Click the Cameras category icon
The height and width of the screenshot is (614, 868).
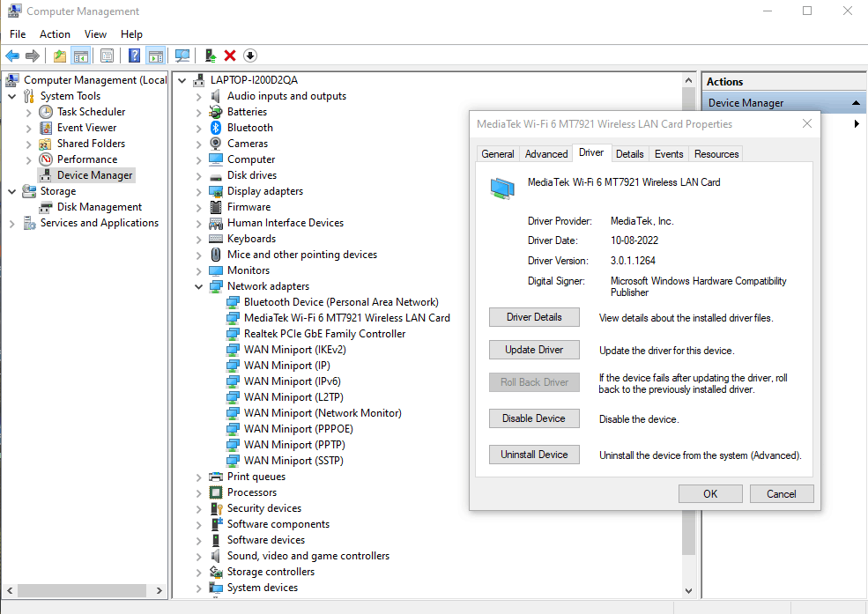(216, 144)
